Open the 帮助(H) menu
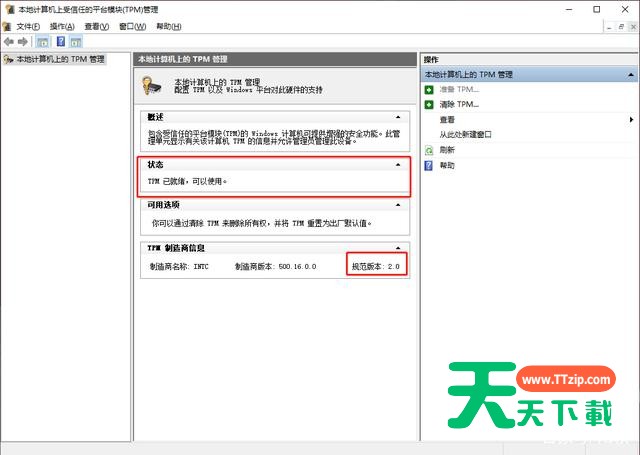The height and width of the screenshot is (455, 640). coord(169,27)
